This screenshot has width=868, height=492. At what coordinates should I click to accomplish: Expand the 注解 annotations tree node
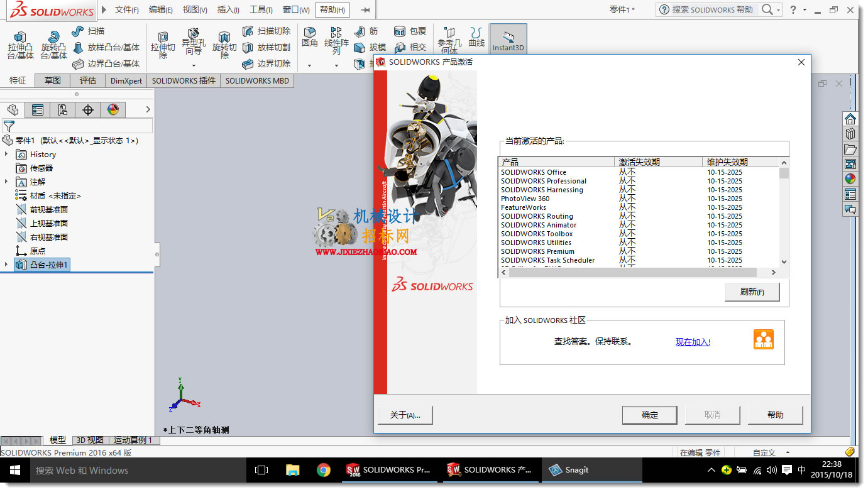pyautogui.click(x=6, y=182)
